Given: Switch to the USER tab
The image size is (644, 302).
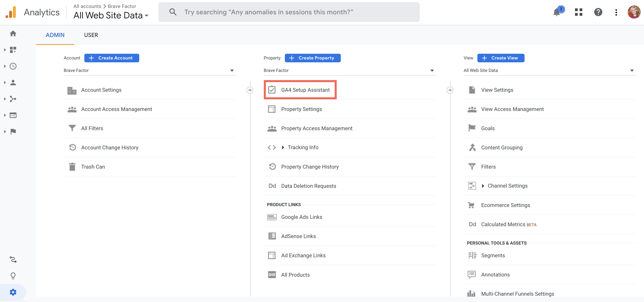Looking at the screenshot, I should (91, 35).
